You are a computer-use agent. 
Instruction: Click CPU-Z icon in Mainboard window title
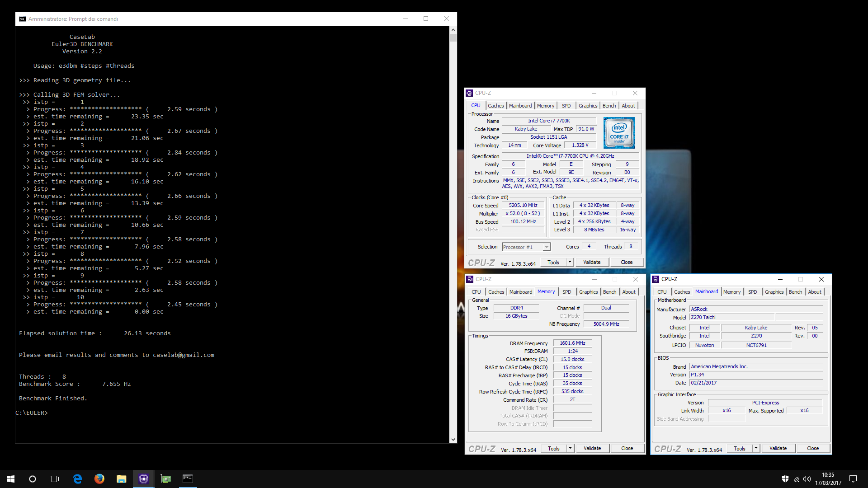(x=656, y=279)
